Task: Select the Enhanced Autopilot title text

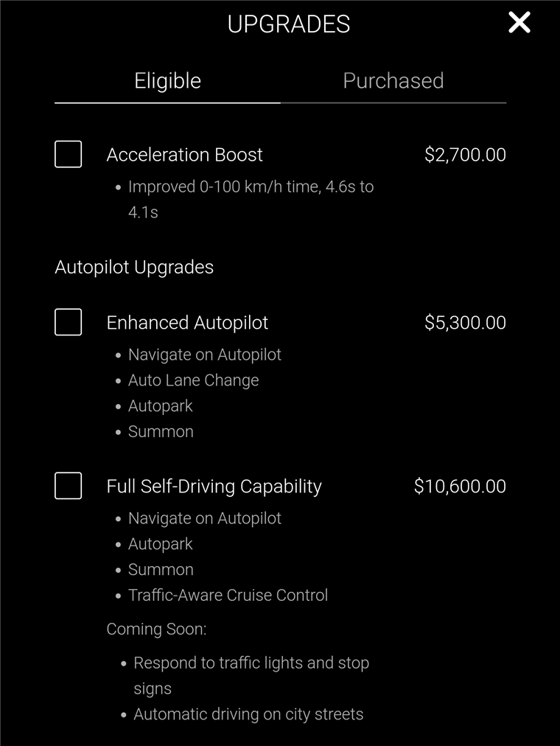Action: 187,322
